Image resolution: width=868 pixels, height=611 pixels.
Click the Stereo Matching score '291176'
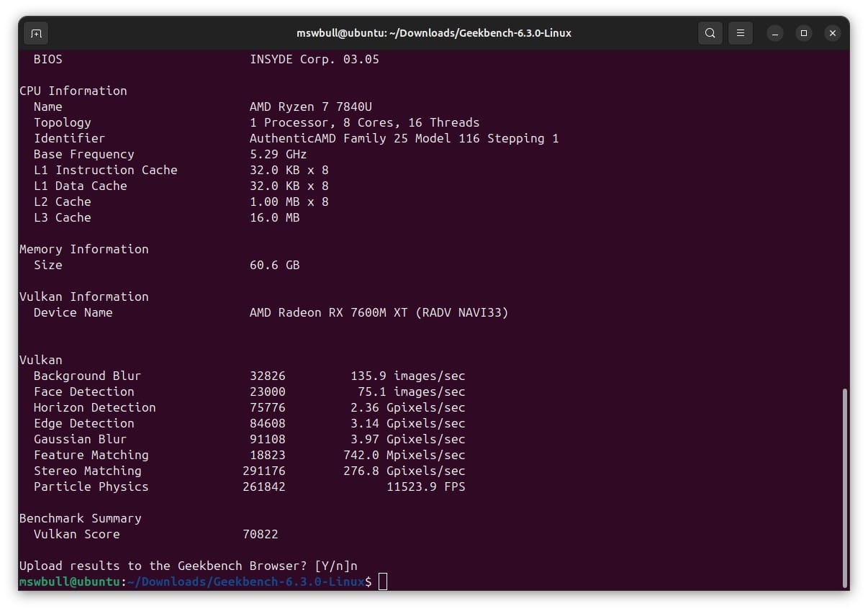point(263,471)
